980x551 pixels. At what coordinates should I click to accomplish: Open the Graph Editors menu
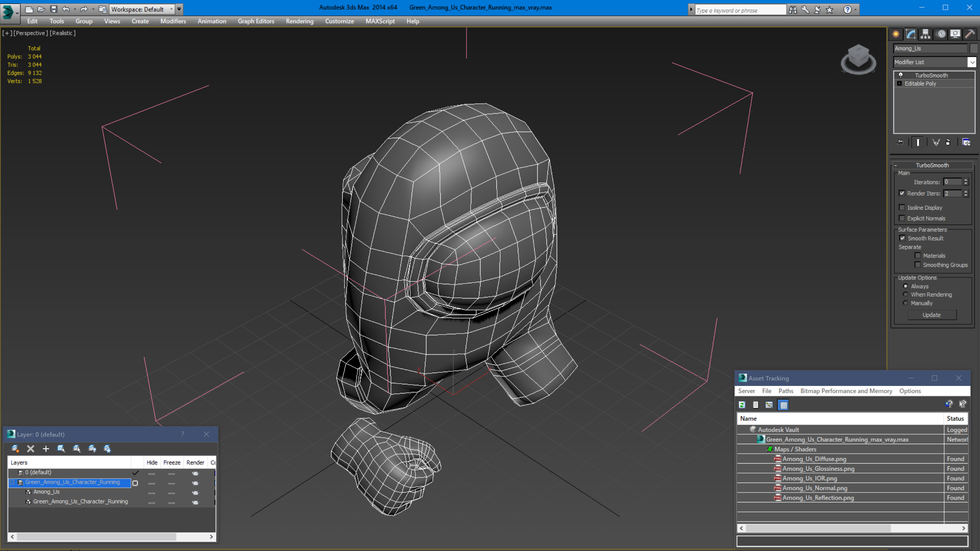point(256,21)
